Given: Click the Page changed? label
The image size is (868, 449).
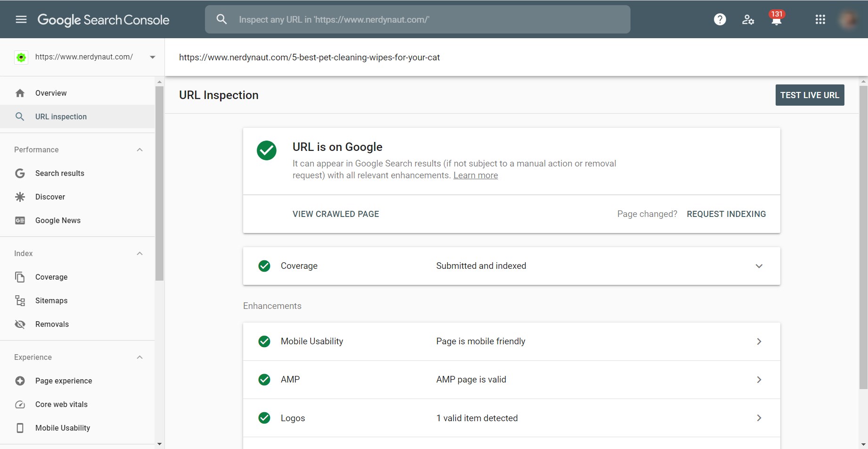Looking at the screenshot, I should coord(647,214).
